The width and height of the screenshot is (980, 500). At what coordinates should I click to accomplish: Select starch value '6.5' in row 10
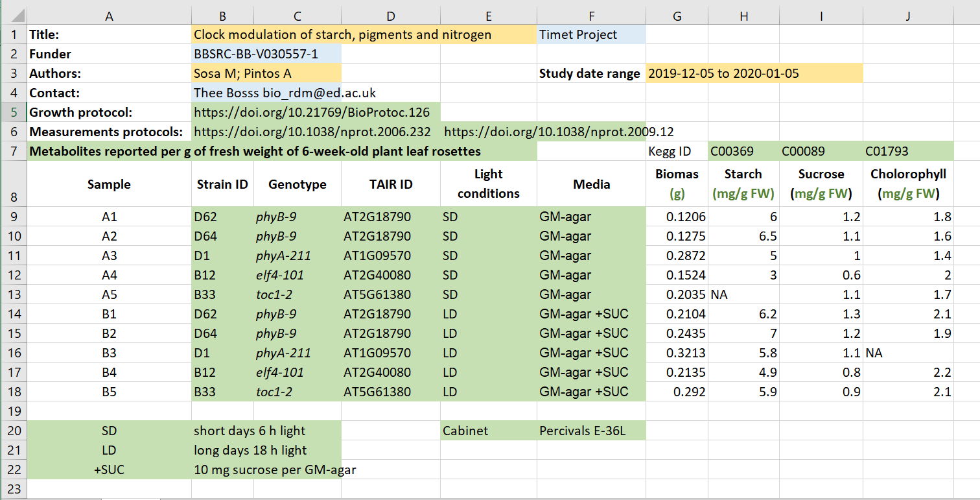click(744, 236)
